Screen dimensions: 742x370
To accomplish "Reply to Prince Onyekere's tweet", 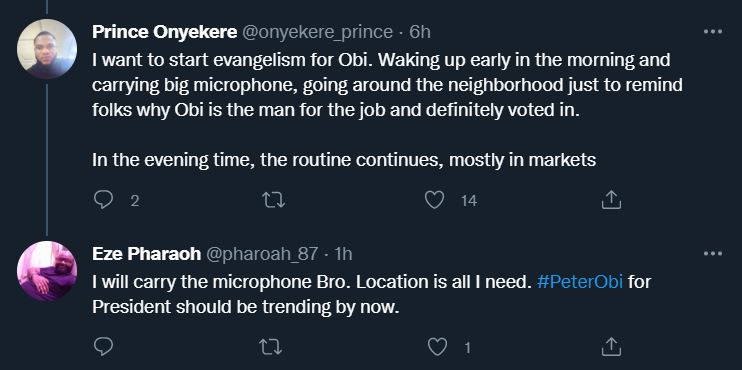I will tap(103, 200).
